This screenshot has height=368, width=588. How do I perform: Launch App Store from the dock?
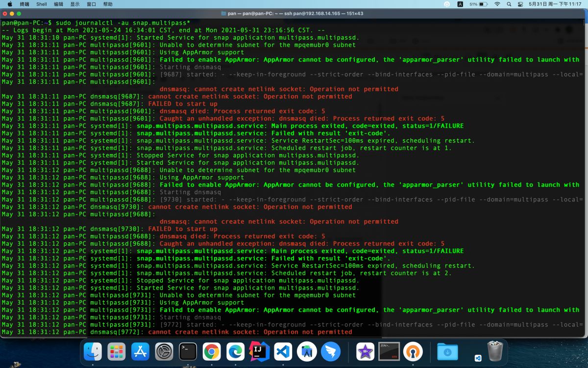pos(141,351)
